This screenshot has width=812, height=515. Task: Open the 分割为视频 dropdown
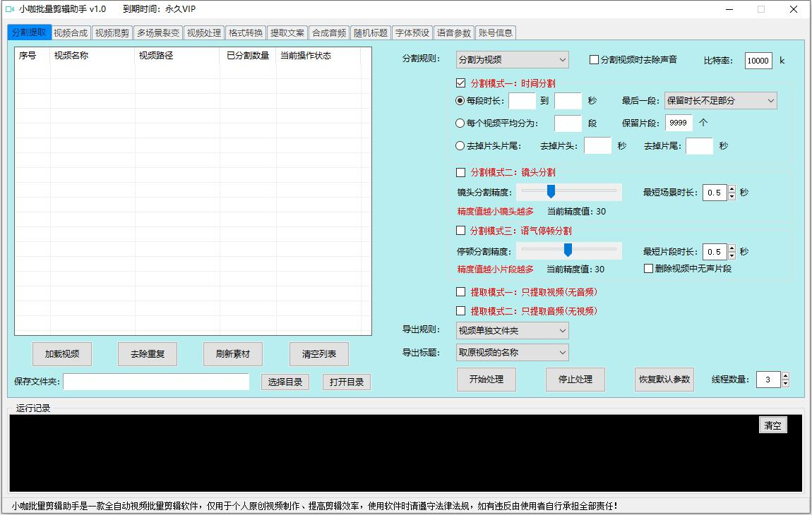512,60
